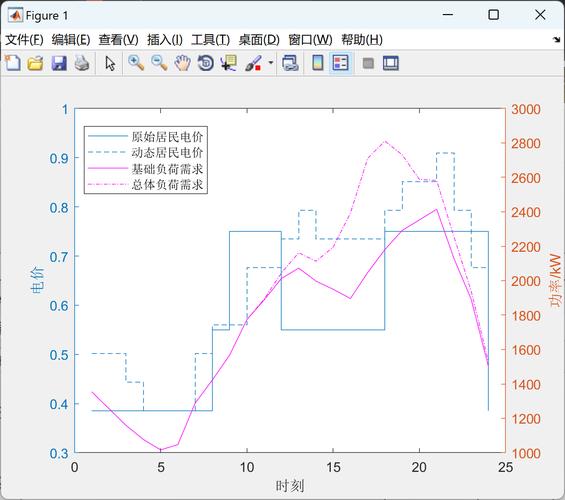The height and width of the screenshot is (500, 565).
Task: Print the figure using printer icon
Action: click(x=82, y=63)
